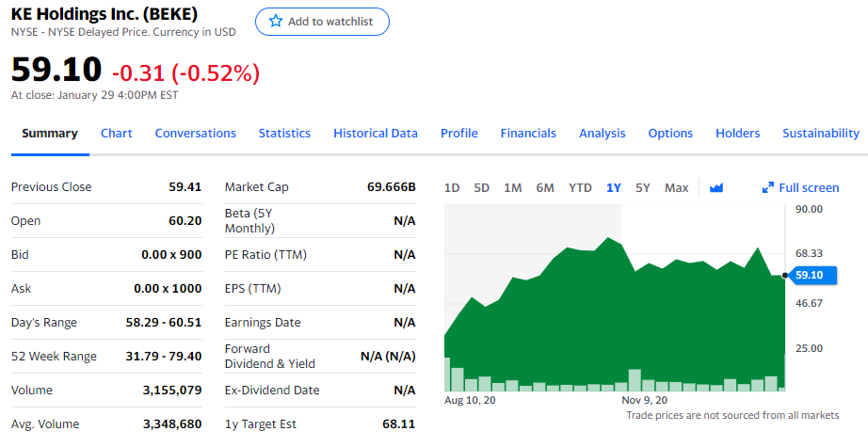This screenshot has width=868, height=447.
Task: Click the star icon in Add to watchlist
Action: pyautogui.click(x=276, y=22)
